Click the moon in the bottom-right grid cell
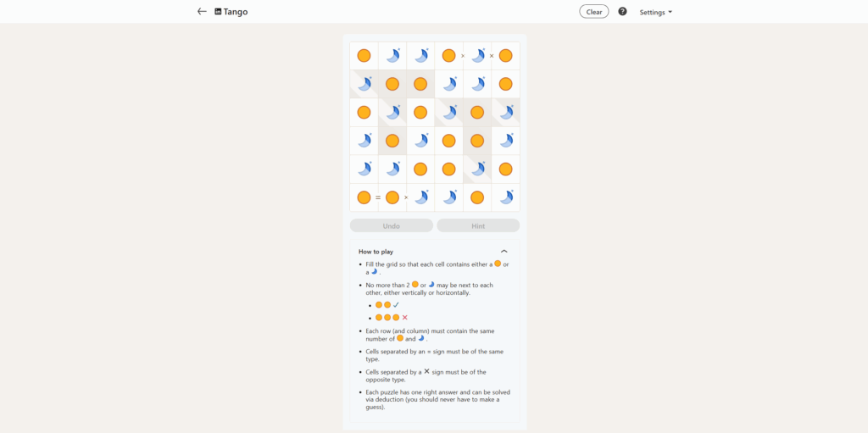868x433 pixels. tap(505, 197)
